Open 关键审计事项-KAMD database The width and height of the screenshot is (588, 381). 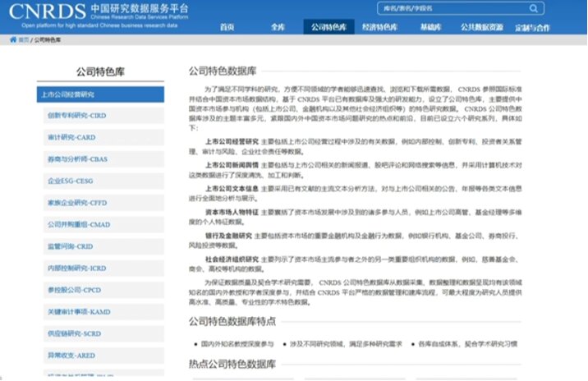[x=103, y=312]
